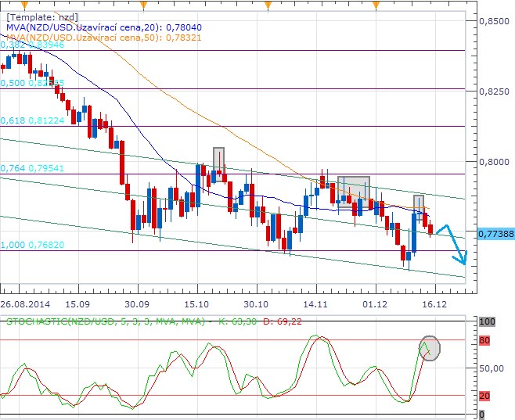Click the second orange triangle marker at top

tap(143, 4)
